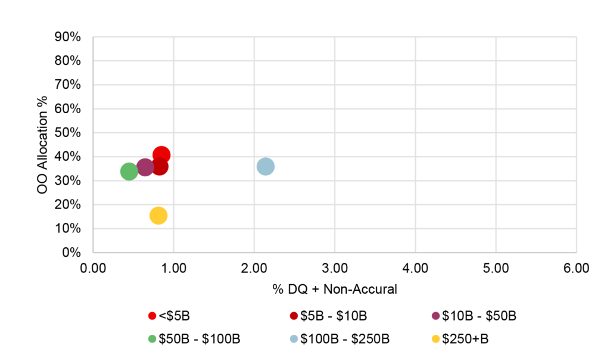Screen dimensions: 610x364
Task: Select the dark red $5B - $10B bubble
Action: coord(160,167)
